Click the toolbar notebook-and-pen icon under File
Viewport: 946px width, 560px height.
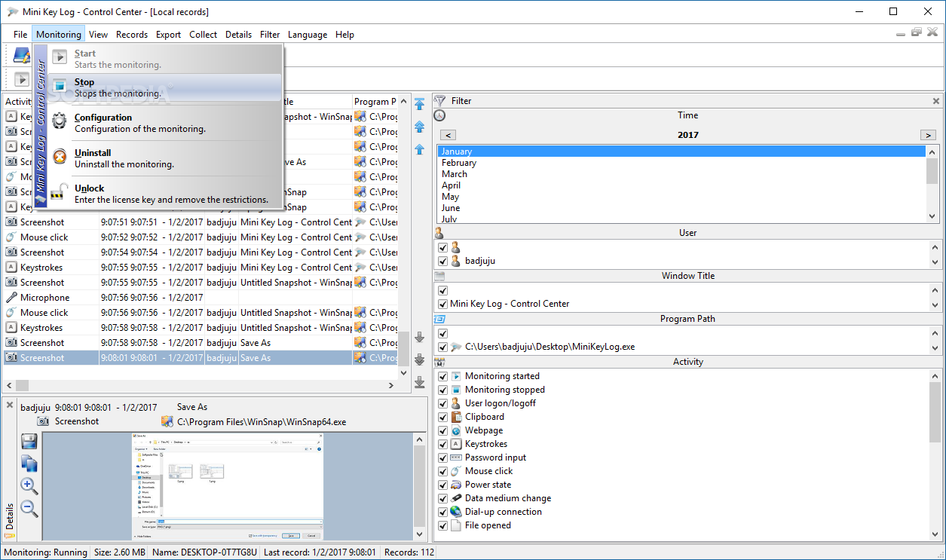point(22,54)
